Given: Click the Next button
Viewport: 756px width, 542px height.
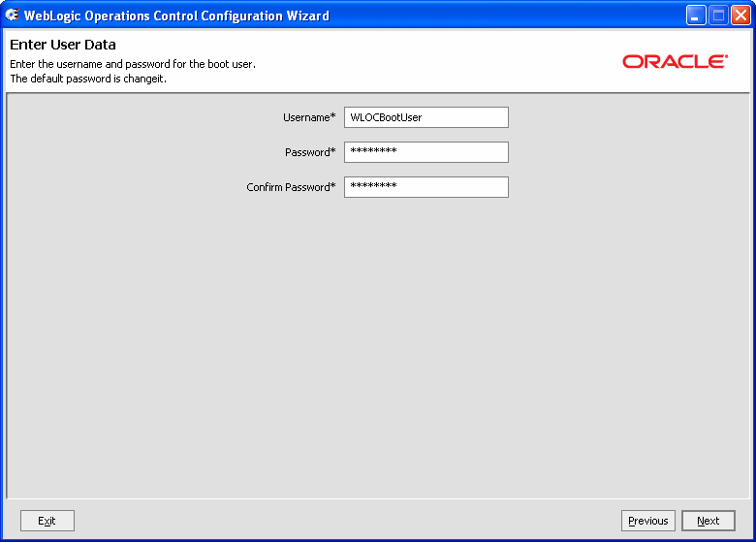Looking at the screenshot, I should click(709, 521).
